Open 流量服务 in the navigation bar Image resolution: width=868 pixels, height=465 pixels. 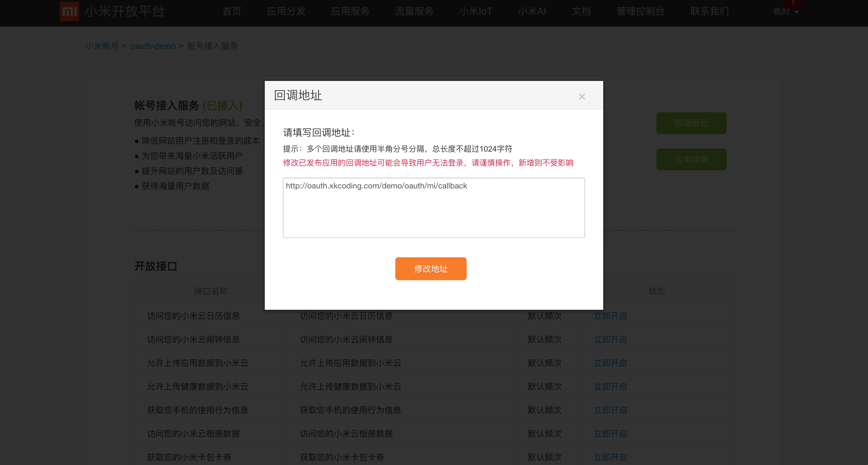(x=414, y=11)
